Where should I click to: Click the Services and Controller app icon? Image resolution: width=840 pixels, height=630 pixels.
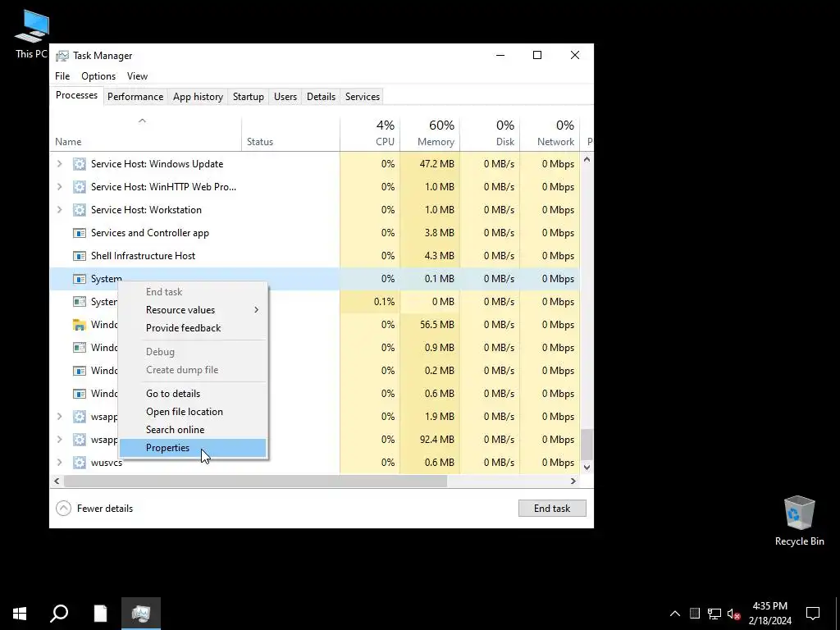coord(80,233)
